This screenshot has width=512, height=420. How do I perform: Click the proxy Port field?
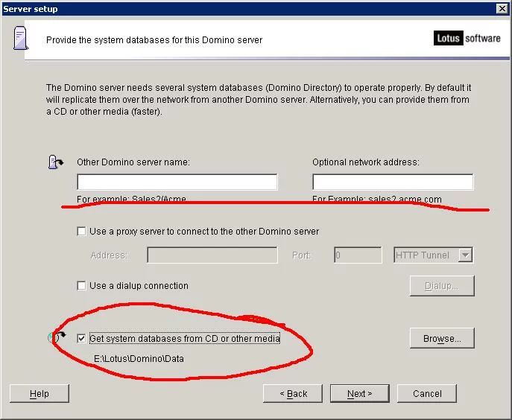(x=358, y=255)
